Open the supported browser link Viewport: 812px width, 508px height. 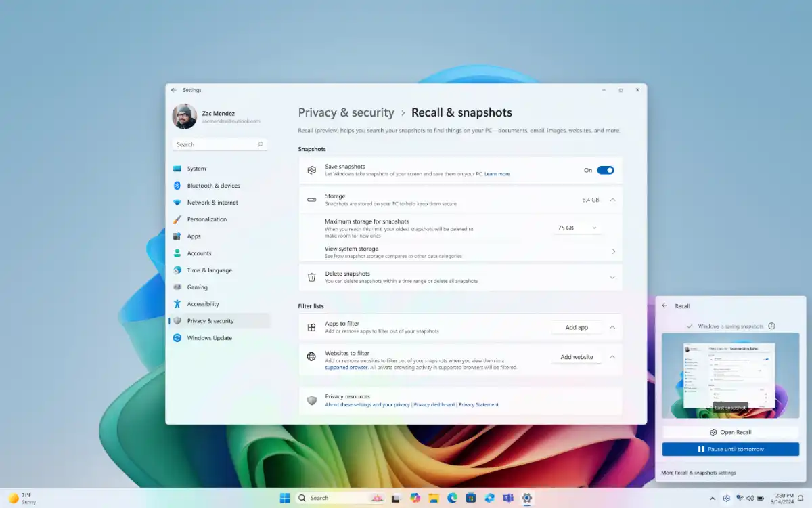click(x=346, y=367)
